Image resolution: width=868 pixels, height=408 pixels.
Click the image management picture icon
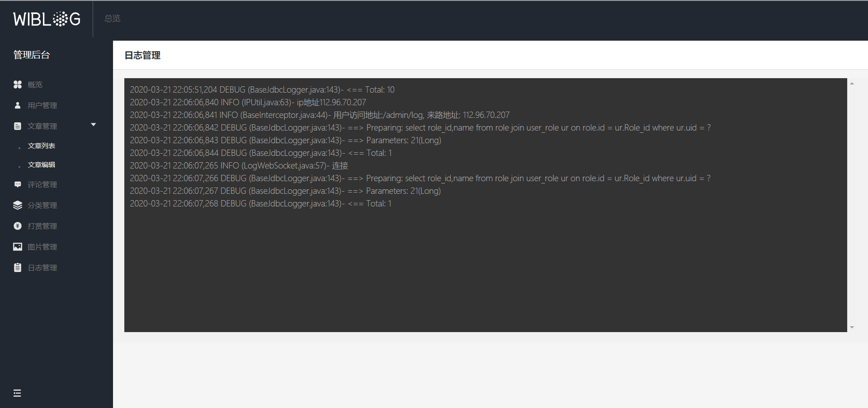pyautogui.click(x=18, y=247)
